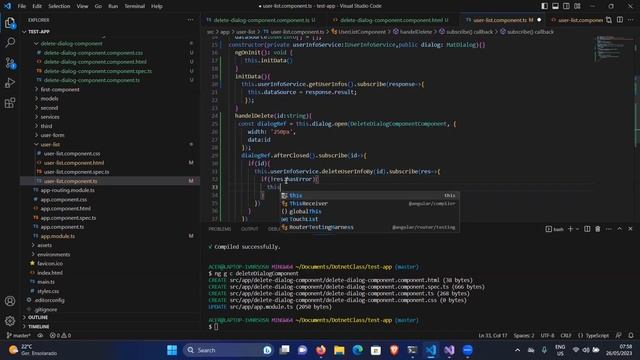640x360 pixels.
Task: Split the editor to the right
Action: (620, 20)
